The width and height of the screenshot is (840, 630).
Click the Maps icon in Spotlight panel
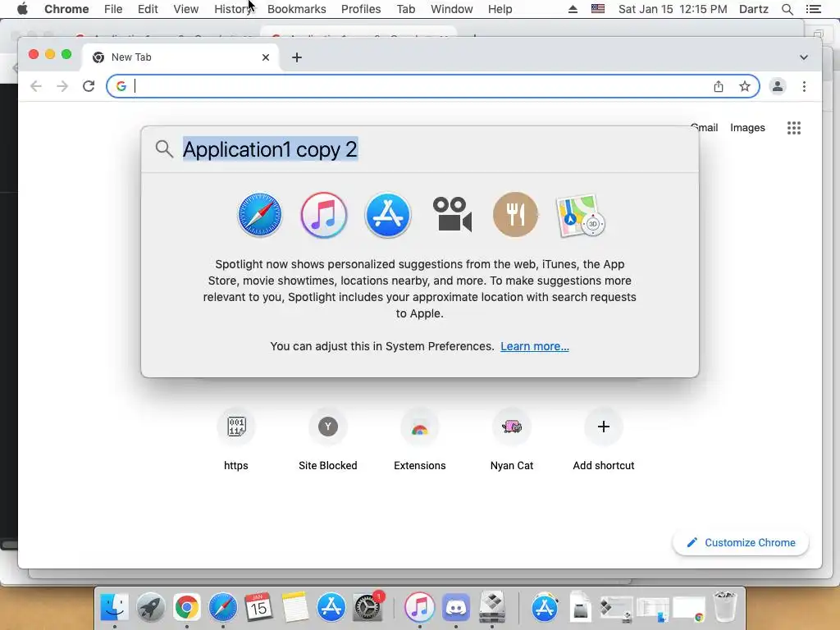click(x=580, y=216)
